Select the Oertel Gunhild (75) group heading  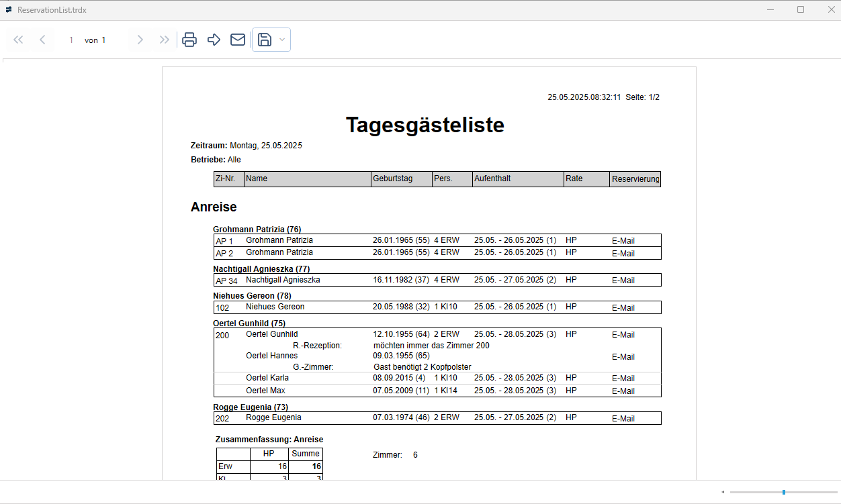point(249,323)
